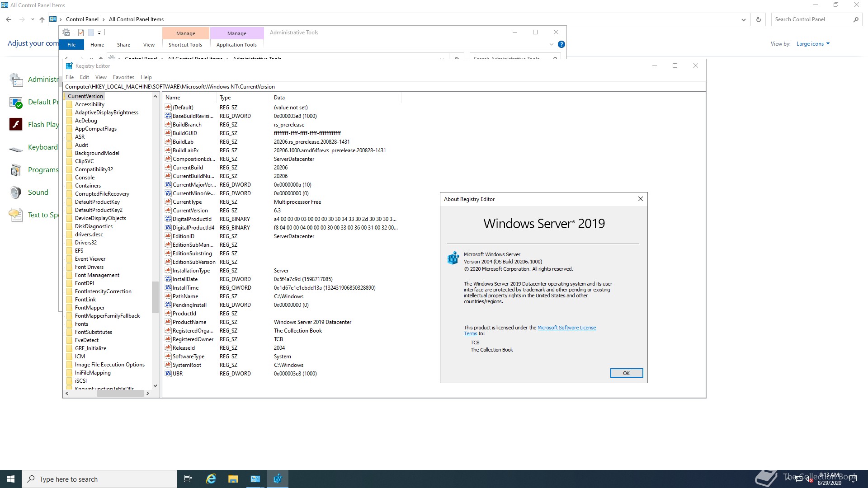Click the blue File tab in Administrative Tools
The image size is (868, 488).
point(71,45)
